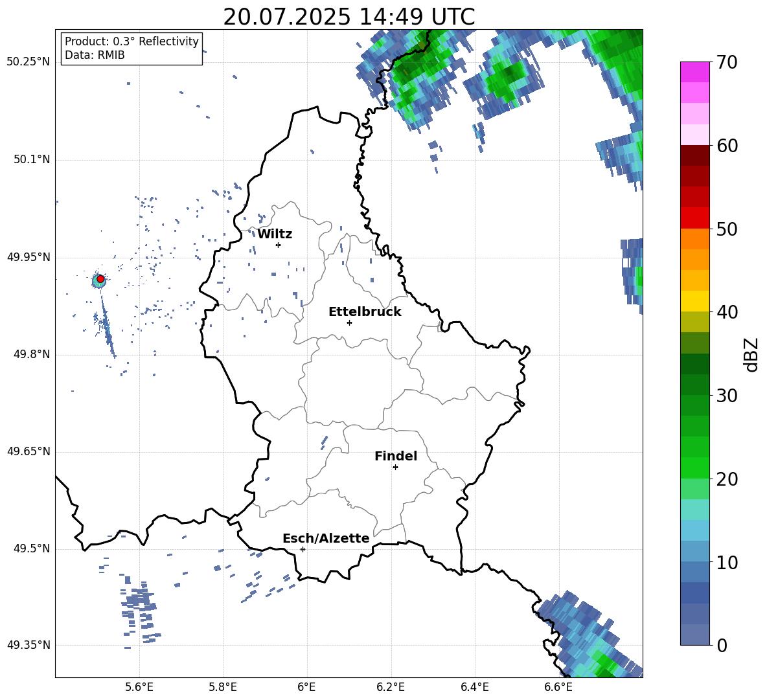Click the 6.4°E longitude label

click(x=474, y=687)
